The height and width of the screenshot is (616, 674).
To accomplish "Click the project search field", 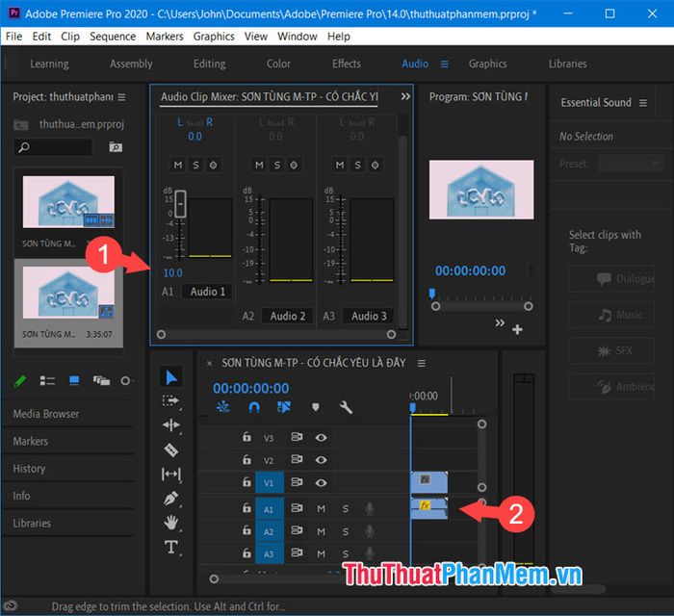I will 53,147.
